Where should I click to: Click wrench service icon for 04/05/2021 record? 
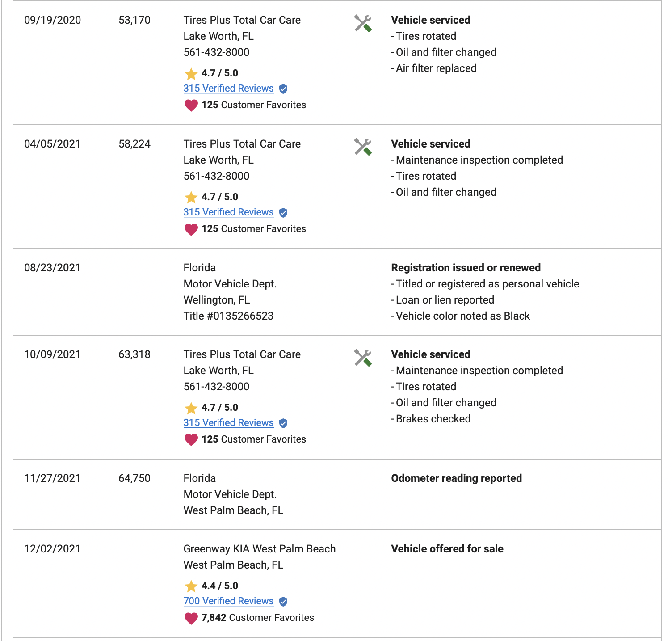click(363, 147)
